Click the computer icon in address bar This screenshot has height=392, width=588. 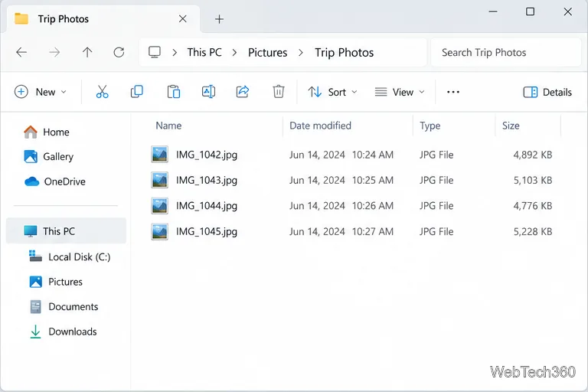tap(155, 52)
